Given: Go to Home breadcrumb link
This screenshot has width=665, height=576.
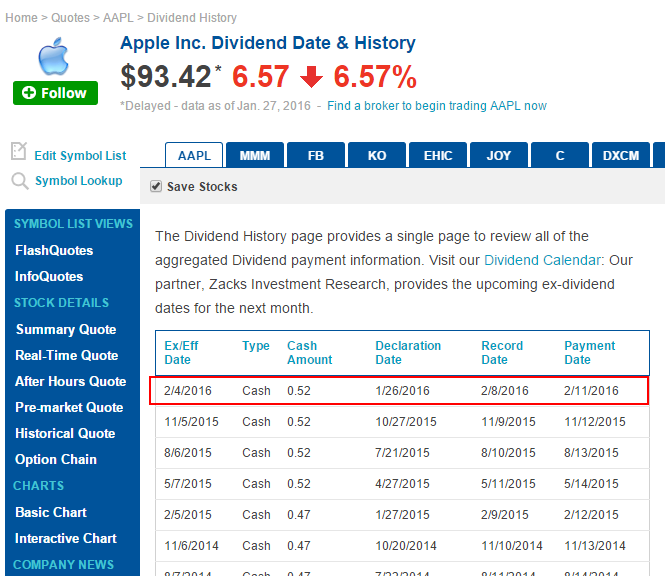Looking at the screenshot, I should coord(21,18).
